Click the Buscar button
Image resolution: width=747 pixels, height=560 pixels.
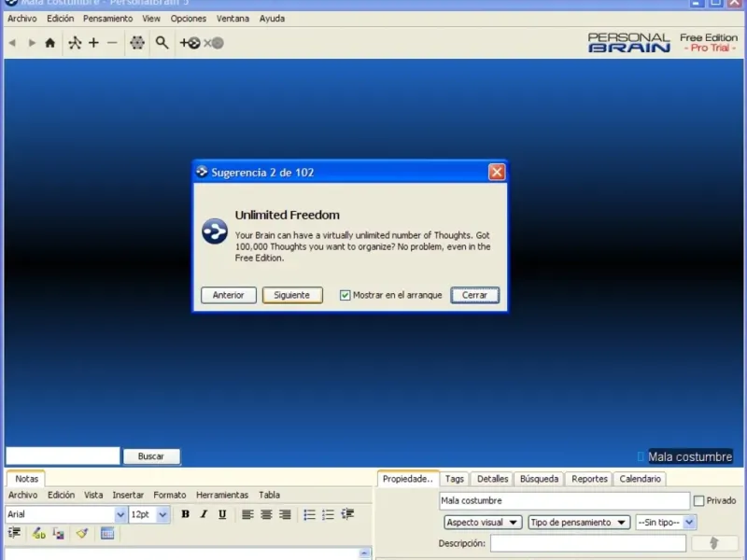tap(151, 456)
